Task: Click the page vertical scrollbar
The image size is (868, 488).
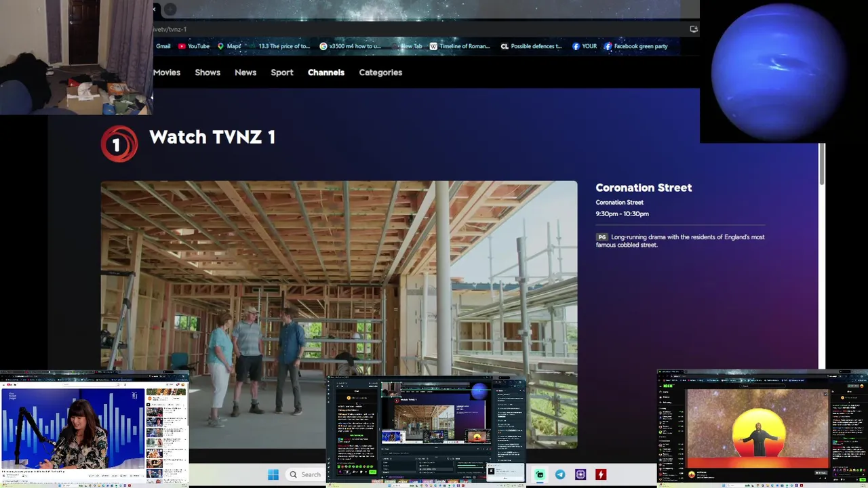Action: pyautogui.click(x=822, y=163)
